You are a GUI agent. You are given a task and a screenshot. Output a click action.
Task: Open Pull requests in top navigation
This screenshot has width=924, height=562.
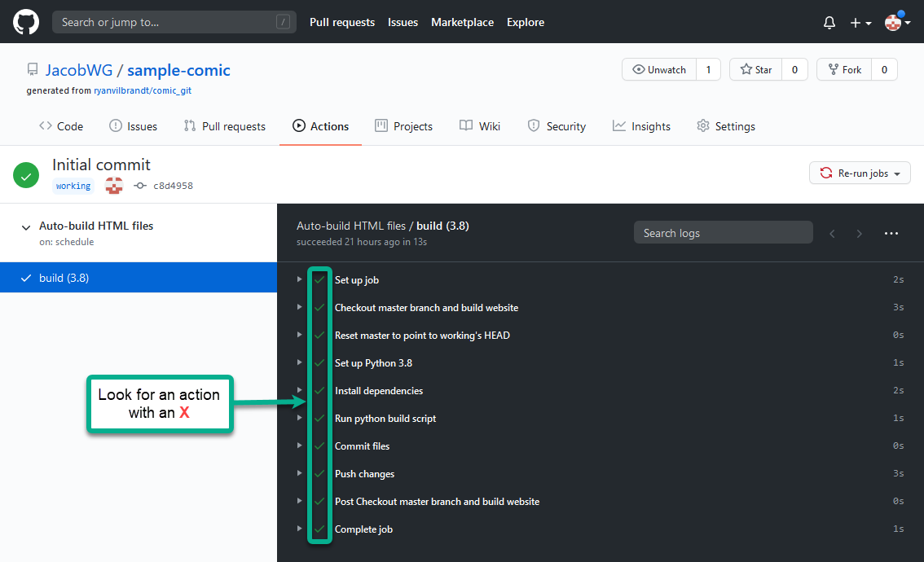coord(341,22)
